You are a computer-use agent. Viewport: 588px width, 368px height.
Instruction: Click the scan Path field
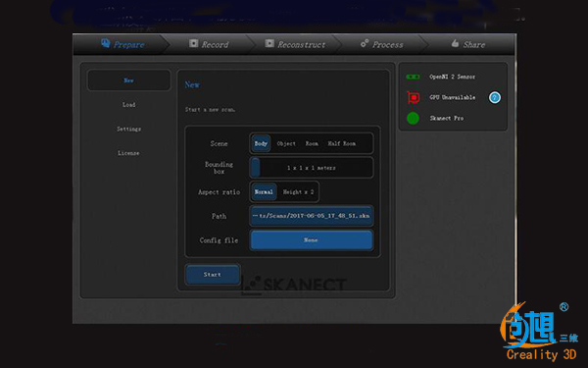(x=312, y=216)
